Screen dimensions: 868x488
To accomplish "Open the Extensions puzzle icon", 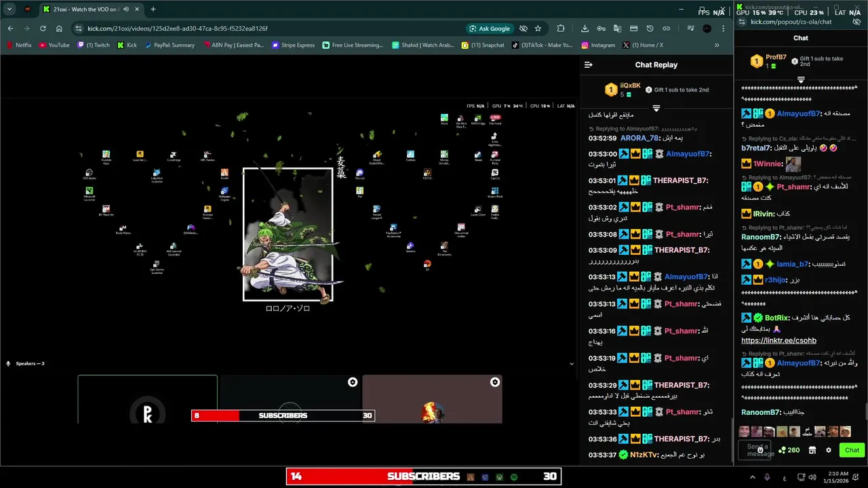I will point(561,28).
